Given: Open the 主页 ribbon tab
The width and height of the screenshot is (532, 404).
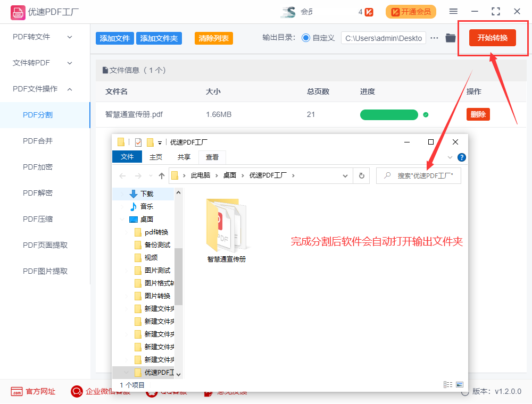Looking at the screenshot, I should pos(156,157).
